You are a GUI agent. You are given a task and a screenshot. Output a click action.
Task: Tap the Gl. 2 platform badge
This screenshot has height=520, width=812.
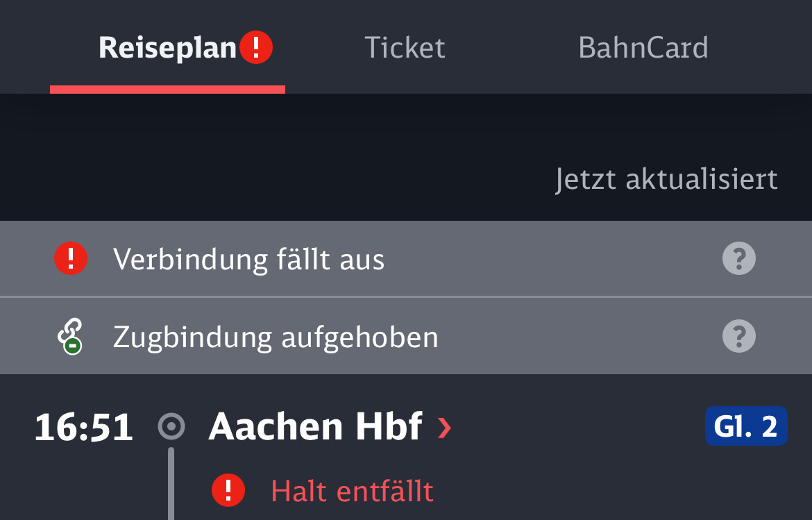(746, 426)
